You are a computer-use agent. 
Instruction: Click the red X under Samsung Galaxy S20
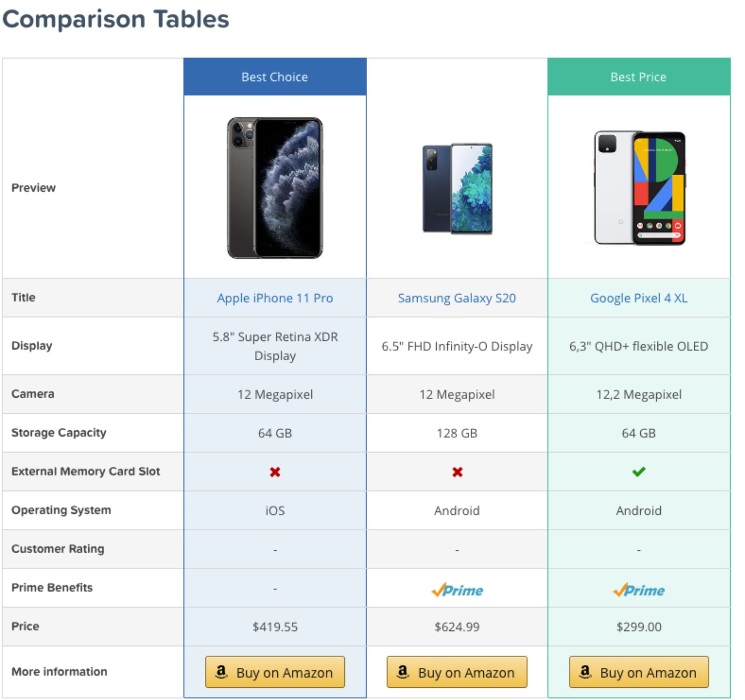pyautogui.click(x=457, y=472)
